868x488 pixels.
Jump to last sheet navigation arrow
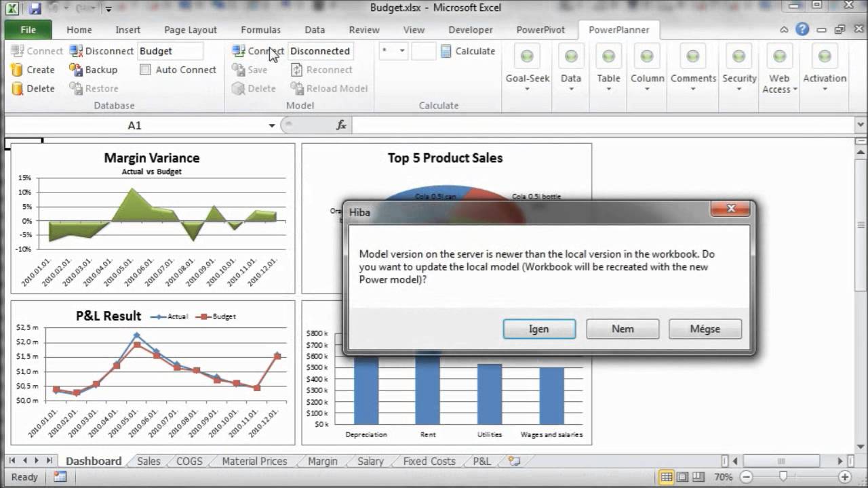tap(49, 461)
